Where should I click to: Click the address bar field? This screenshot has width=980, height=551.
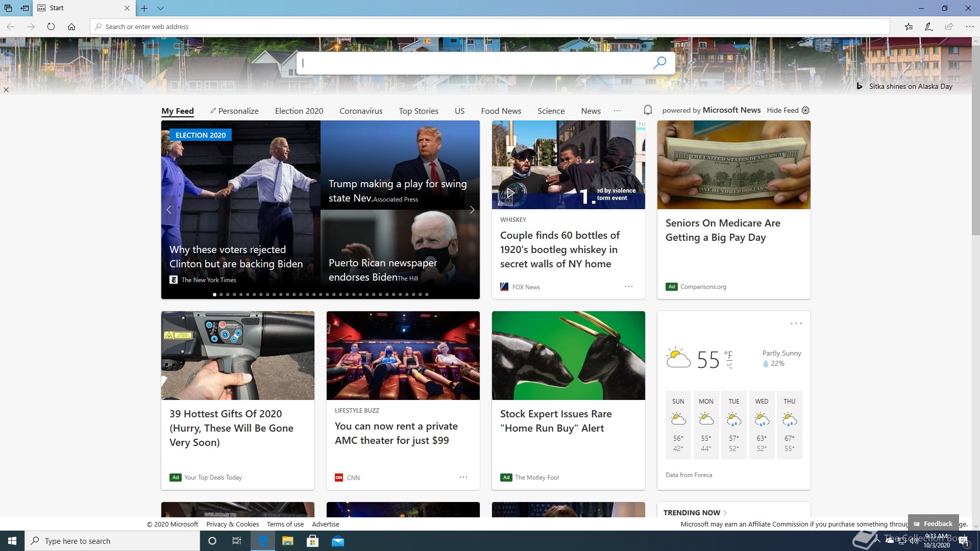click(x=490, y=27)
